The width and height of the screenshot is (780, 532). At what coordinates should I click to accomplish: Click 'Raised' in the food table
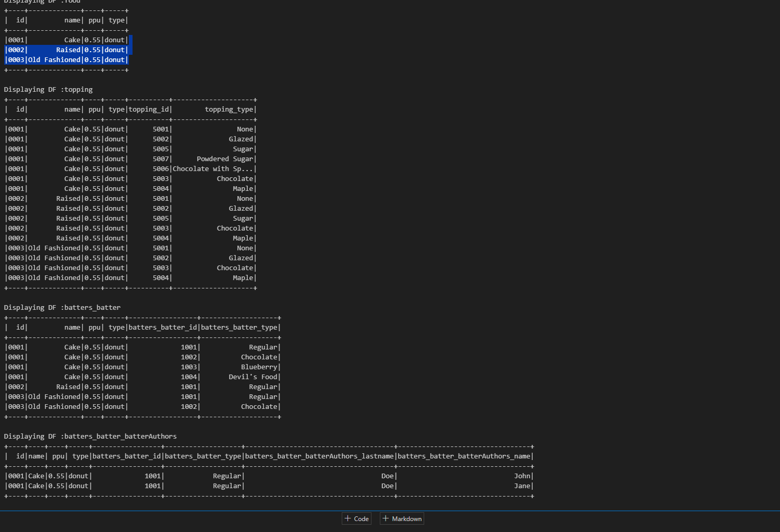pyautogui.click(x=68, y=50)
